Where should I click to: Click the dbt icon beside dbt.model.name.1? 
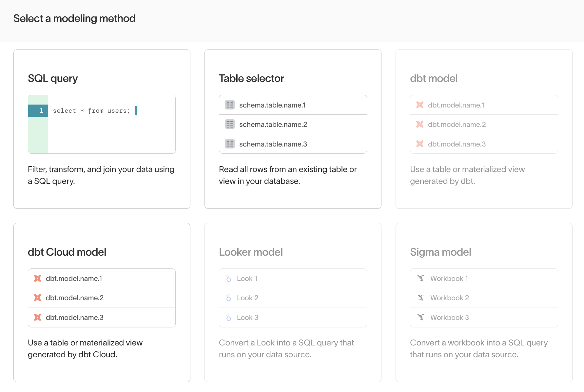[419, 105]
